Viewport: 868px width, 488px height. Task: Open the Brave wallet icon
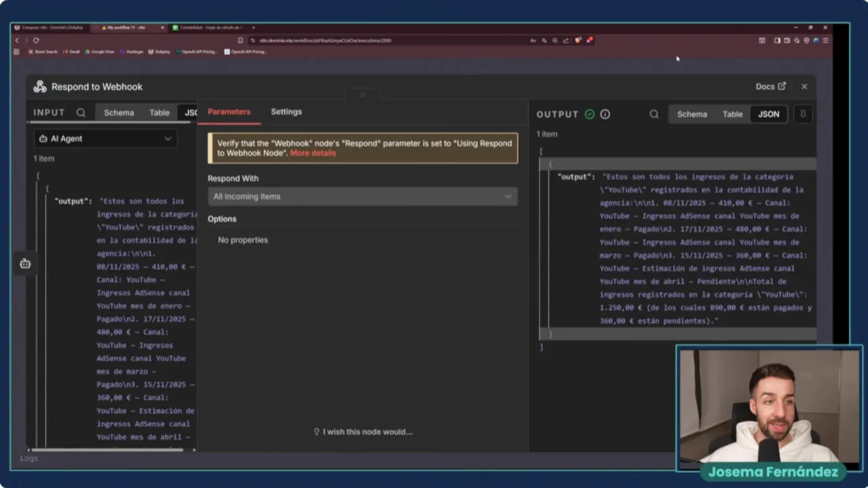pos(787,41)
